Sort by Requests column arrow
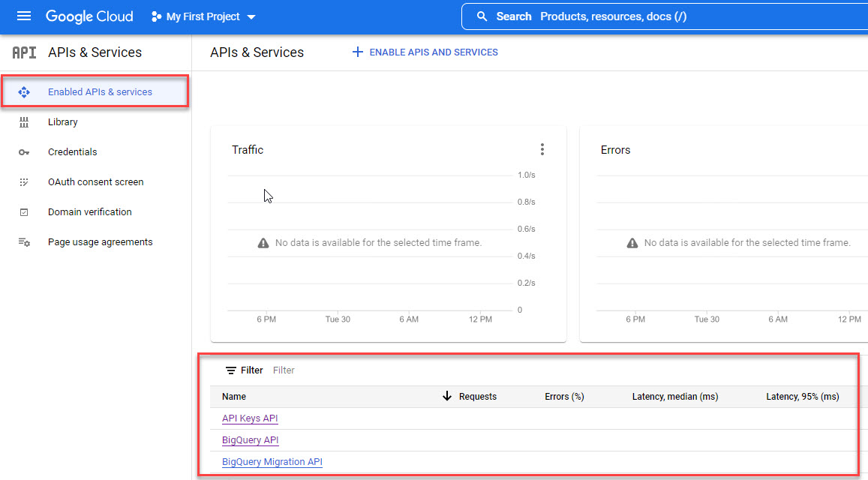The width and height of the screenshot is (868, 480). click(447, 396)
